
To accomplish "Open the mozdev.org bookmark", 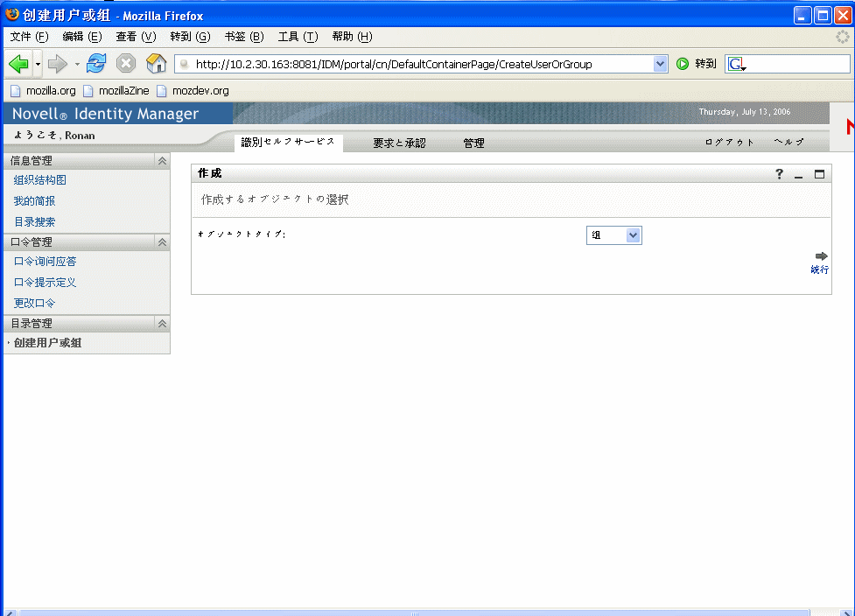I will [x=193, y=90].
